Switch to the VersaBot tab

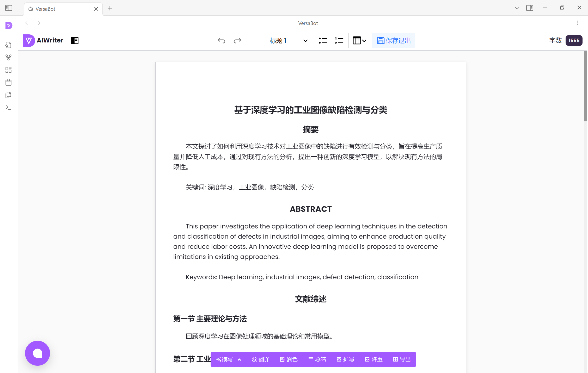[52, 9]
